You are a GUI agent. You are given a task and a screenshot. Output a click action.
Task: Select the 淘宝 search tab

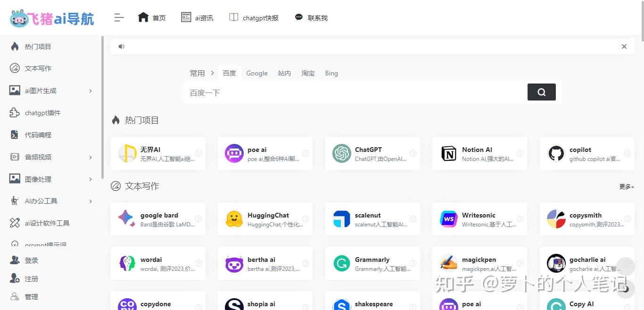(308, 73)
